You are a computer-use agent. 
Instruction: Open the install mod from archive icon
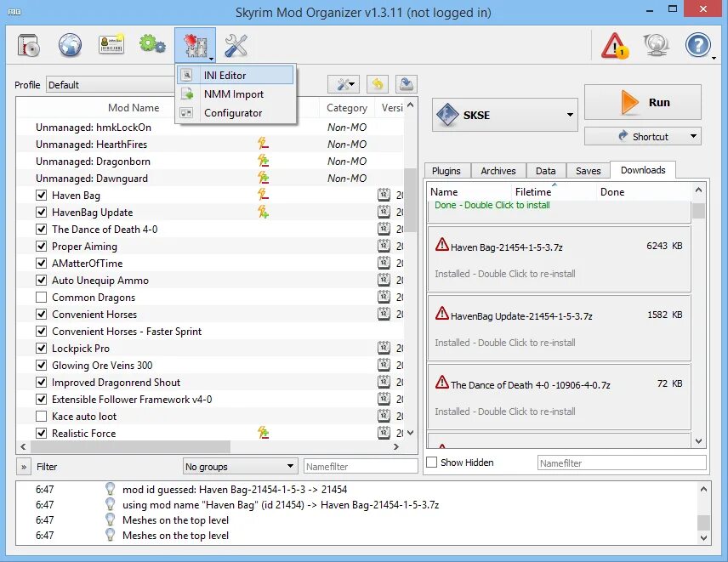point(29,45)
